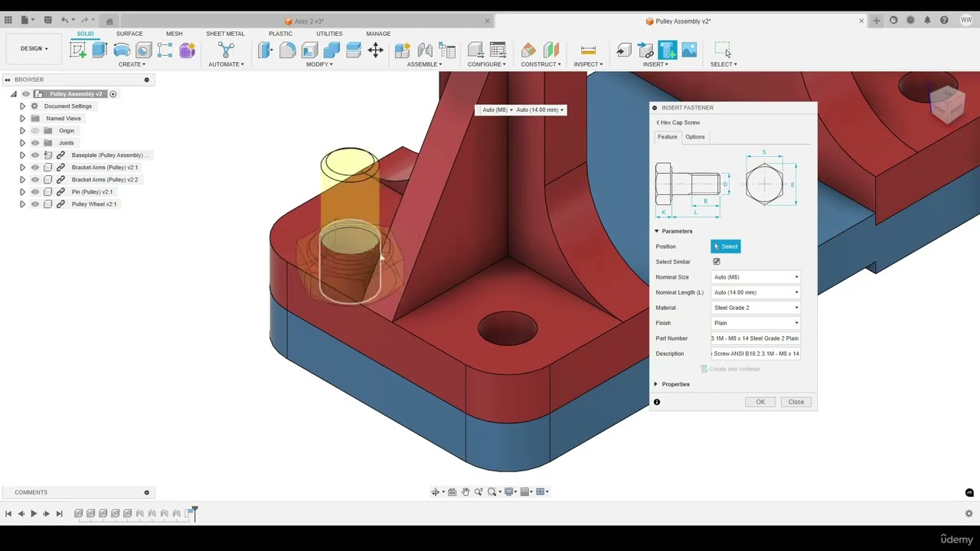Select the Extrude tool
Image resolution: width=980 pixels, height=551 pixels.
pos(100,51)
